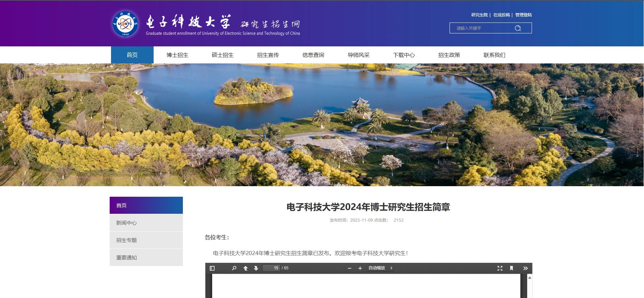The height and width of the screenshot is (298, 644).
Task: Select 招生专题 in the left sidebar
Action: pyautogui.click(x=146, y=240)
